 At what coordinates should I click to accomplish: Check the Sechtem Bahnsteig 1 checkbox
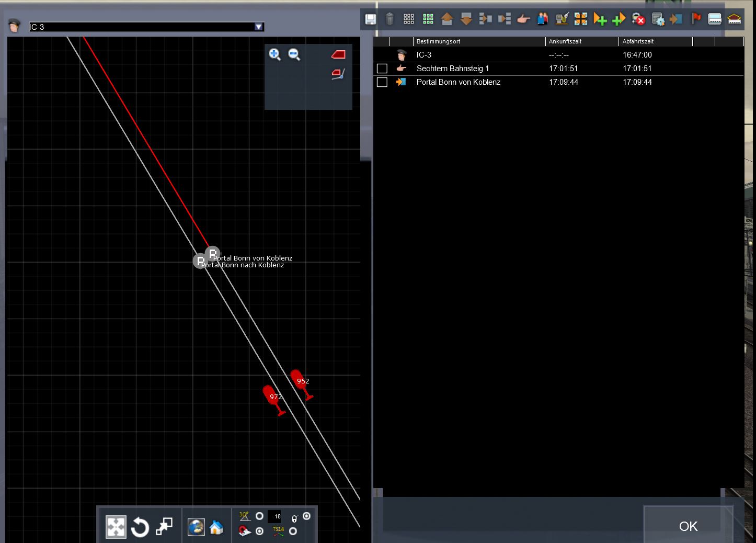(382, 69)
